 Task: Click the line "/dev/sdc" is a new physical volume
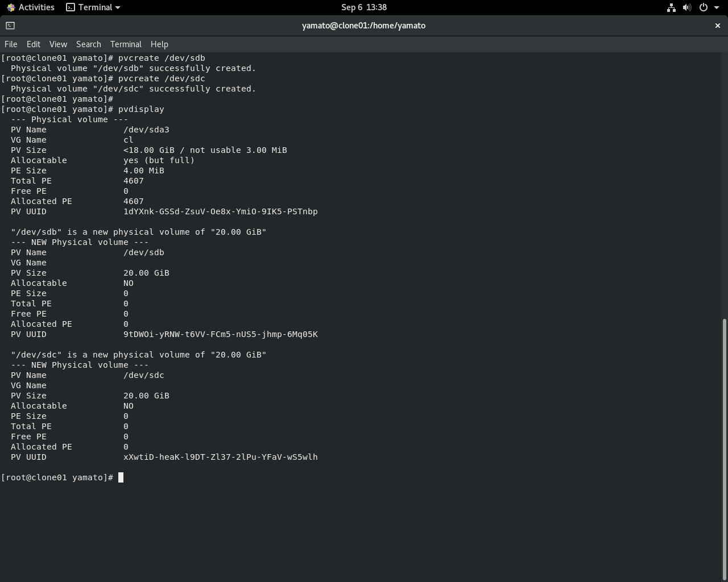point(139,355)
